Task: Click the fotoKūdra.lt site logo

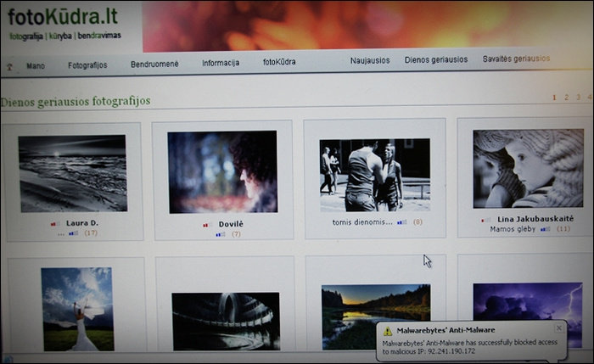Action: [x=62, y=15]
